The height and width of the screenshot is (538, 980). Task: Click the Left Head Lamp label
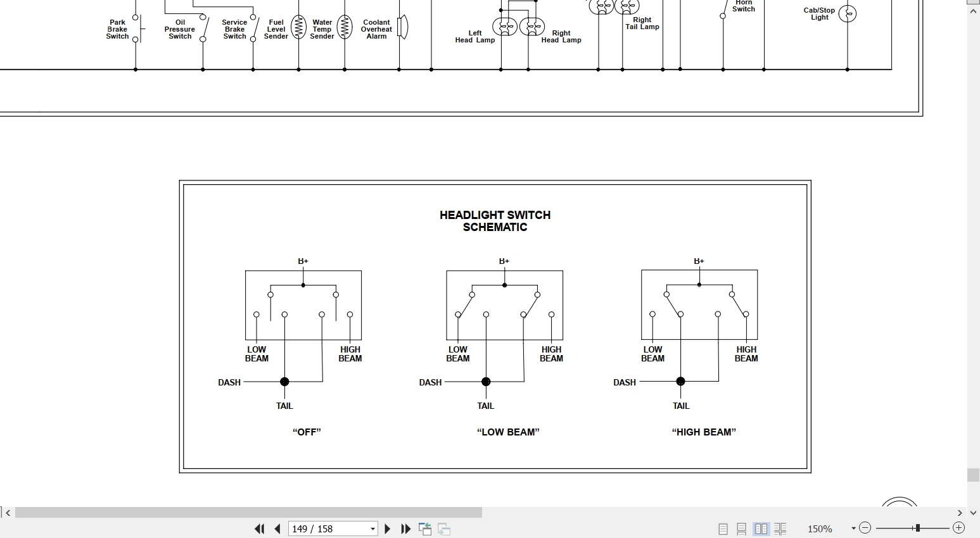tap(475, 37)
